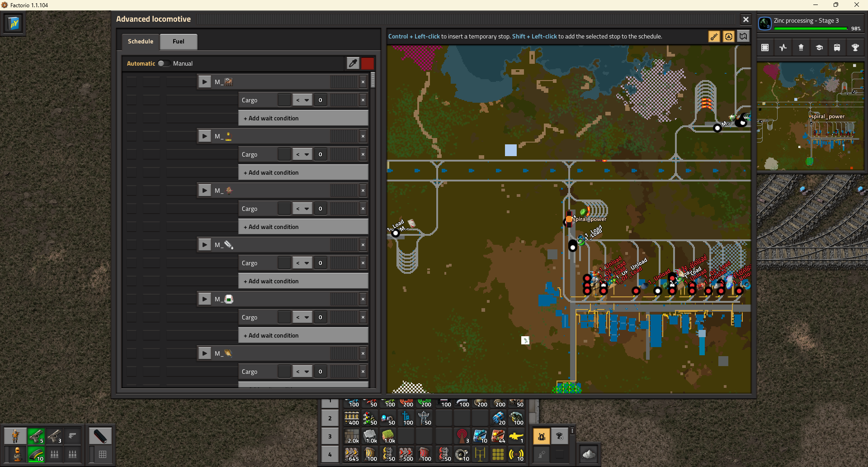This screenshot has width=868, height=467.
Task: Select item slot in first Cargo condition
Action: point(284,100)
